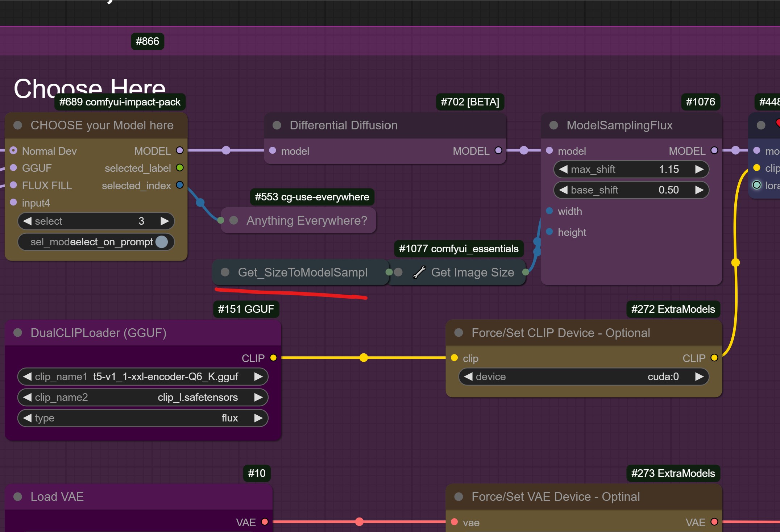780x532 pixels.
Task: Collapse the DualCLIPLoader (GGUF) node via its dot
Action: pos(17,333)
